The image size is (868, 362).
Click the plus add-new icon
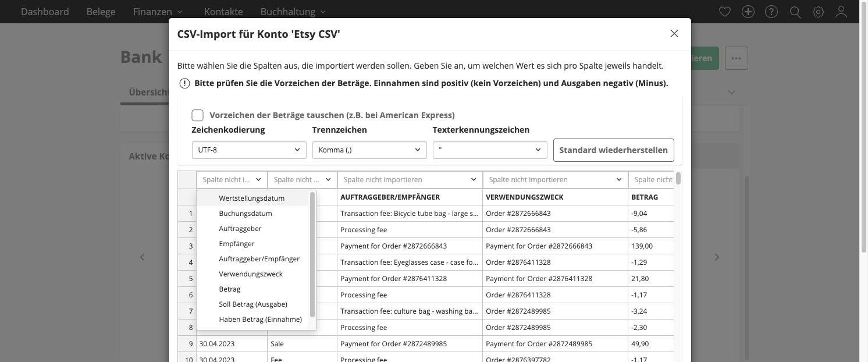click(x=748, y=12)
